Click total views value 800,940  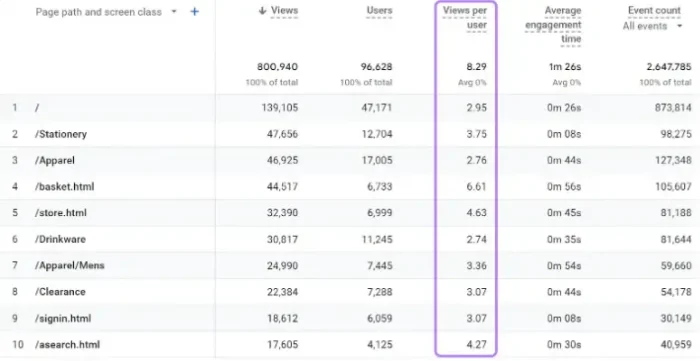point(277,67)
